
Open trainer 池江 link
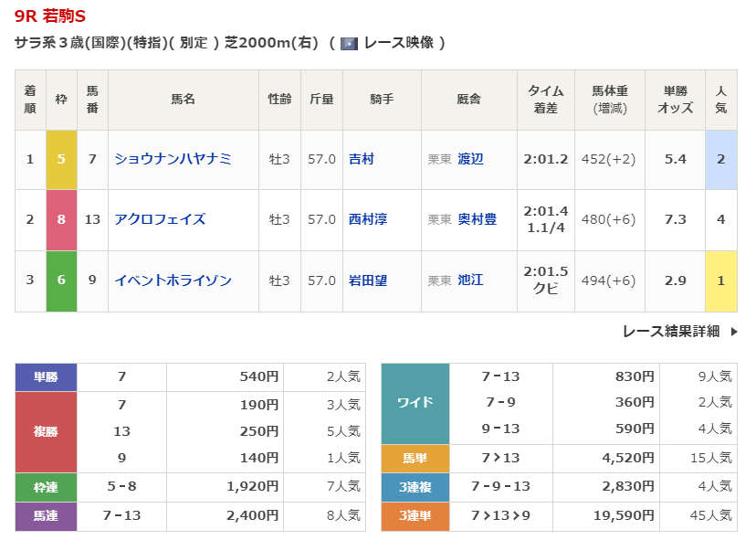pyautogui.click(x=471, y=281)
